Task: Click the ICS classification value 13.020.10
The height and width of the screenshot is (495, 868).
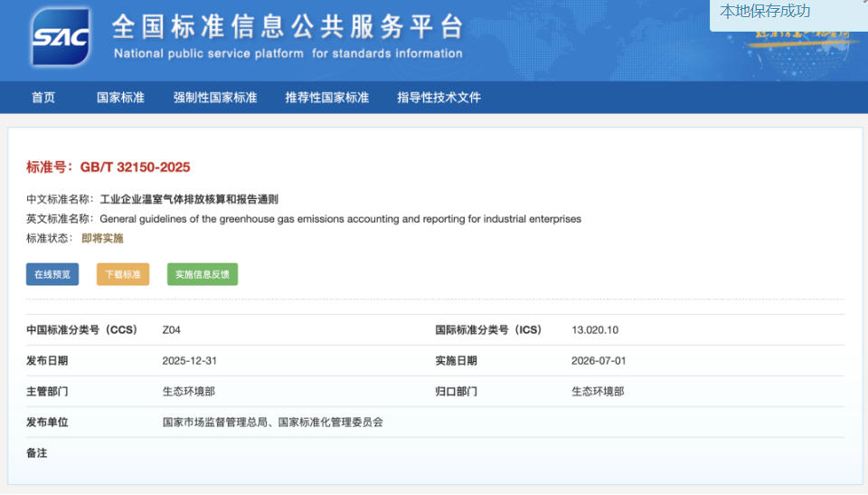Action: pyautogui.click(x=595, y=330)
